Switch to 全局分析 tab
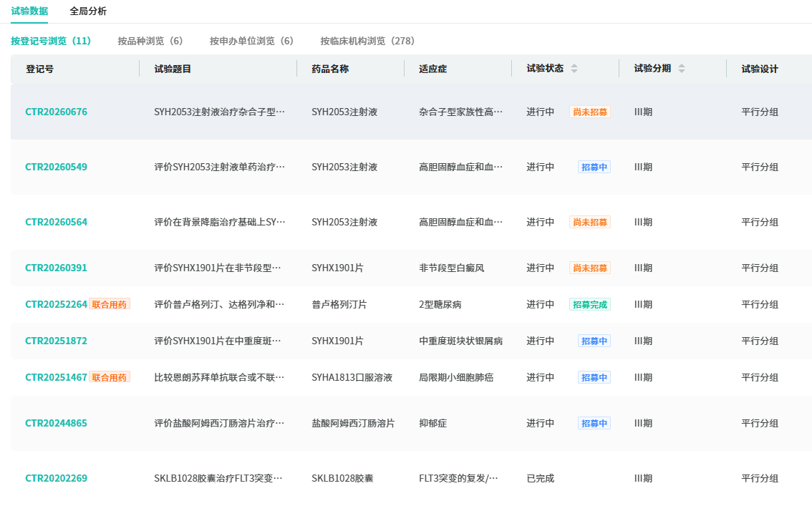Image resolution: width=812 pixels, height=506 pixels. [88, 11]
